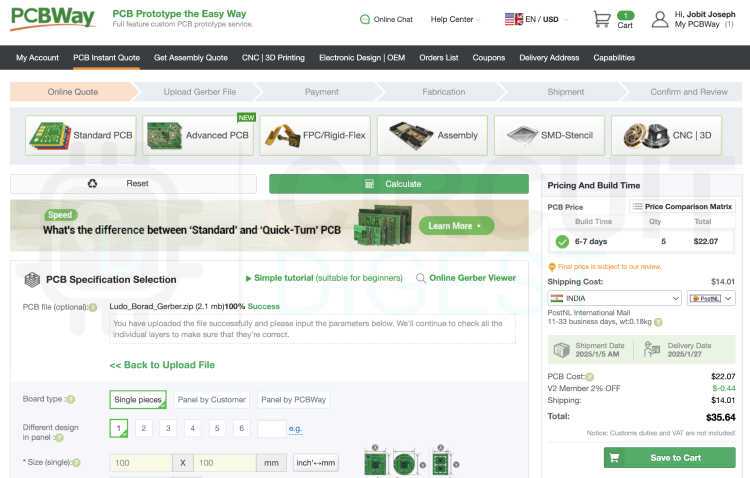The height and width of the screenshot is (478, 750).
Task: Choose 2 different designs in panel
Action: [x=143, y=428]
